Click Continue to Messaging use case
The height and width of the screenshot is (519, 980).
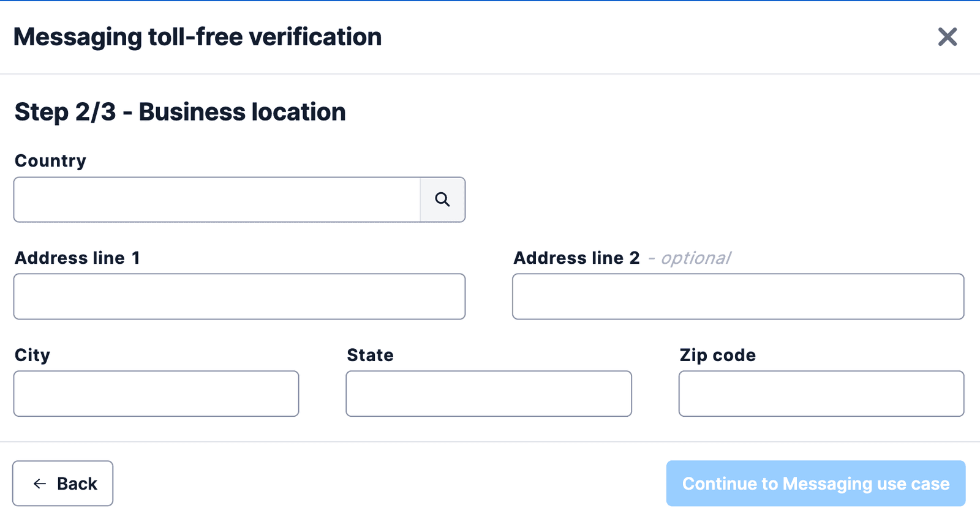coord(815,484)
